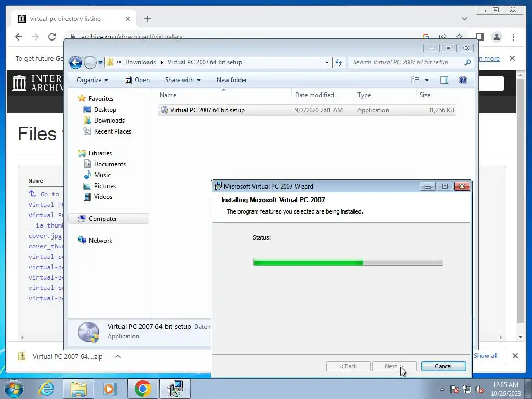
Task: Click the share page icon in Chrome address bar
Action: pos(443,37)
